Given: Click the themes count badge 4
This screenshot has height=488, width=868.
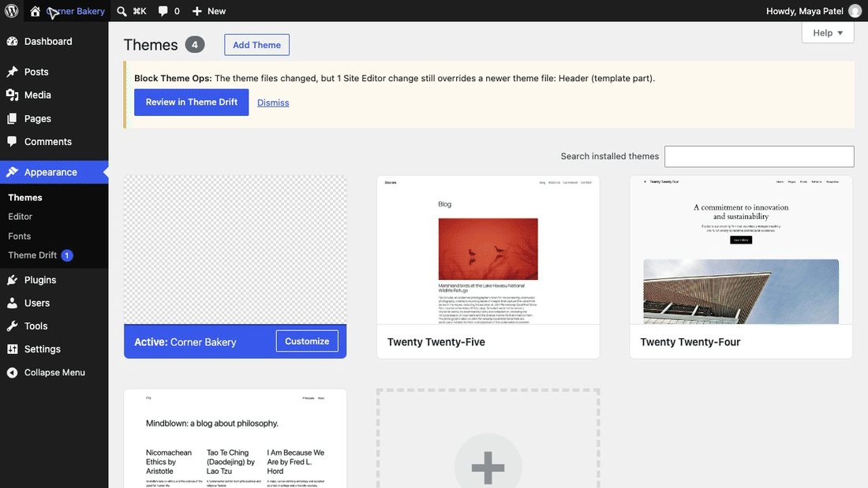Looking at the screenshot, I should [x=194, y=45].
